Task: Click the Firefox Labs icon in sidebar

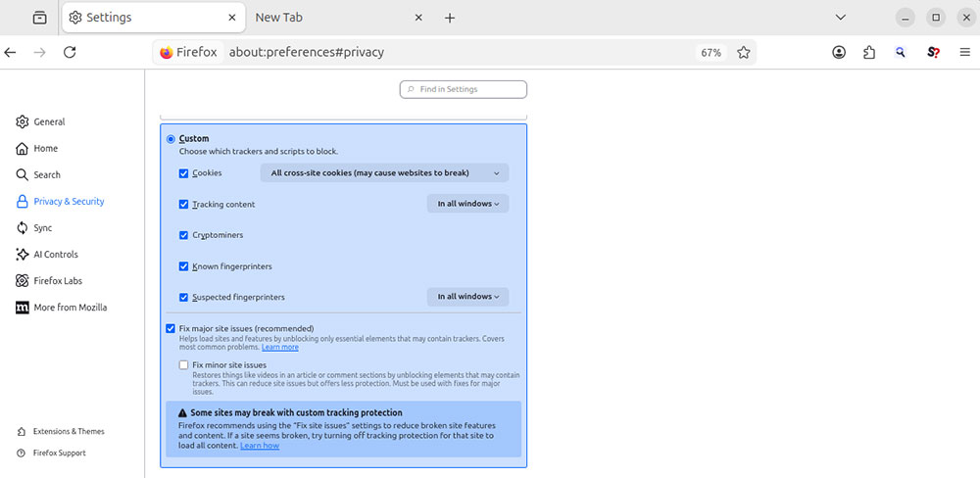Action: [x=23, y=281]
